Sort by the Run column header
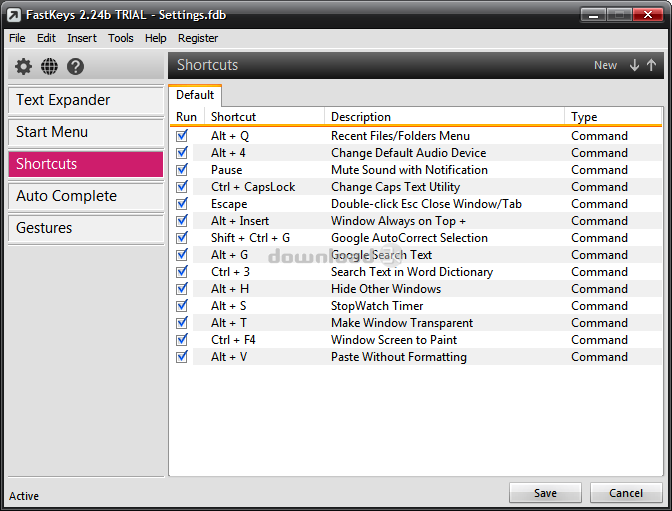This screenshot has height=511, width=672. 186,117
